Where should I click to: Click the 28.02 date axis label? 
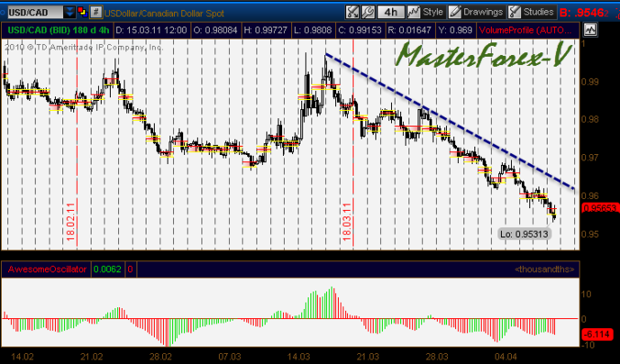(160, 357)
